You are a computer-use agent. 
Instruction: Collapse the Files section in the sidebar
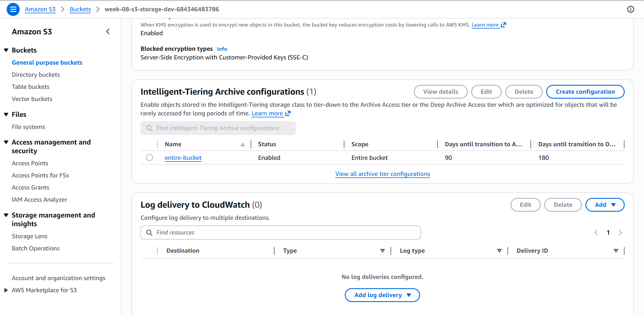pos(6,115)
